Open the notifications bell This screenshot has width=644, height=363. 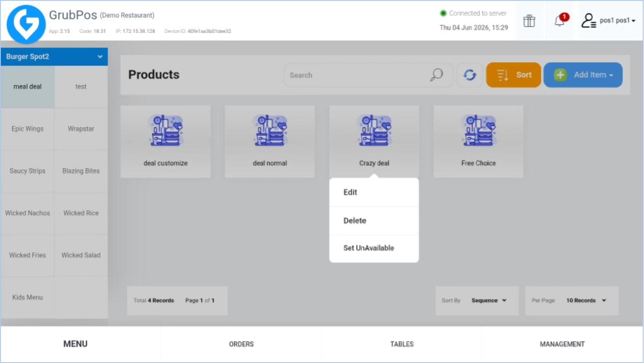coord(561,20)
